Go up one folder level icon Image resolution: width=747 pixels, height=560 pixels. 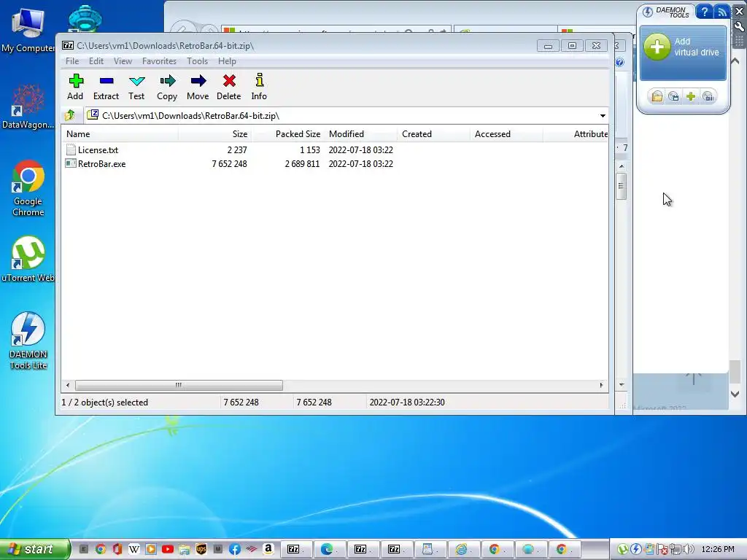pyautogui.click(x=70, y=115)
